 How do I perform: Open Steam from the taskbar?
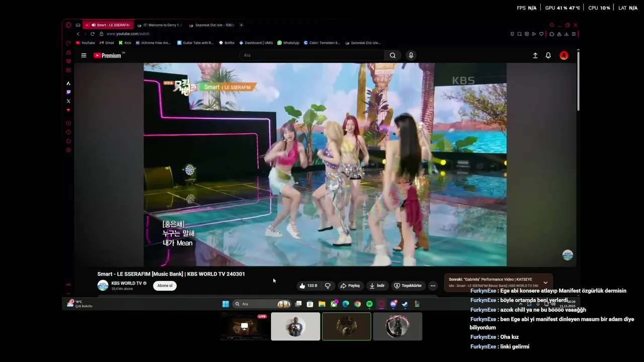click(405, 304)
